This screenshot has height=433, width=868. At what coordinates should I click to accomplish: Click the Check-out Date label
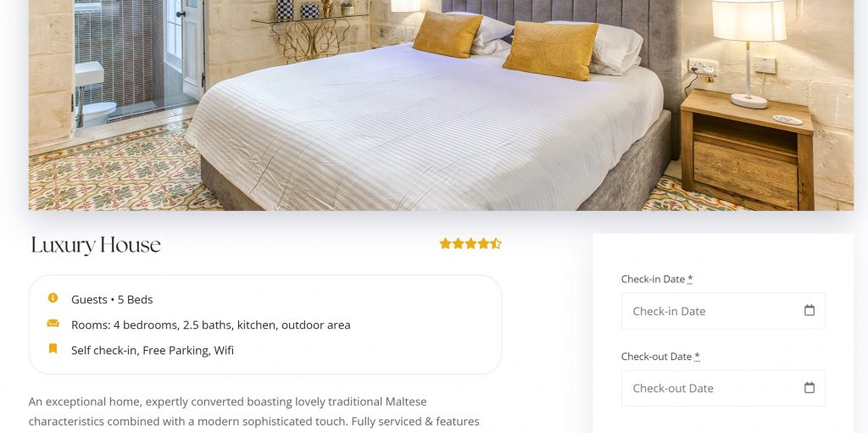coord(660,357)
